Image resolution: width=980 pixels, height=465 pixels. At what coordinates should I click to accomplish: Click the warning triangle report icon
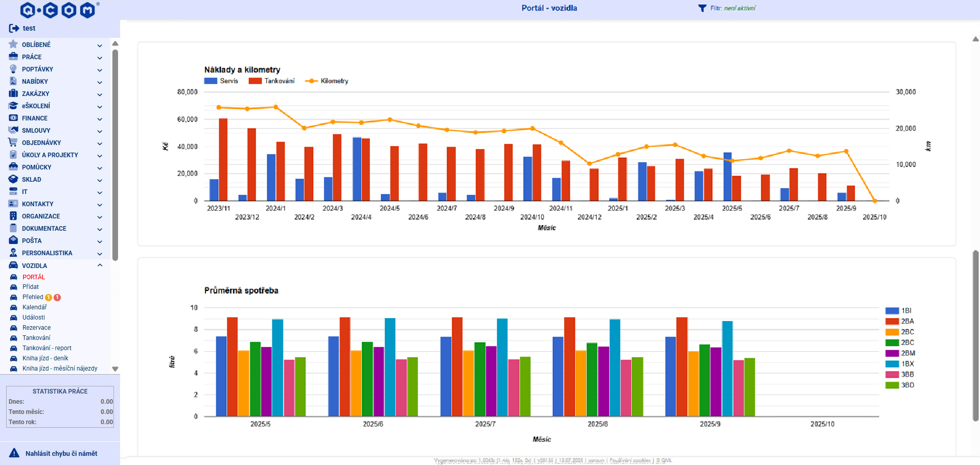pyautogui.click(x=14, y=453)
